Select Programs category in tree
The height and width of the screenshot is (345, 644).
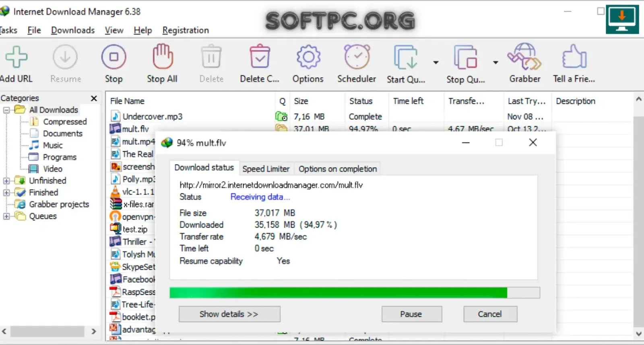(x=60, y=157)
